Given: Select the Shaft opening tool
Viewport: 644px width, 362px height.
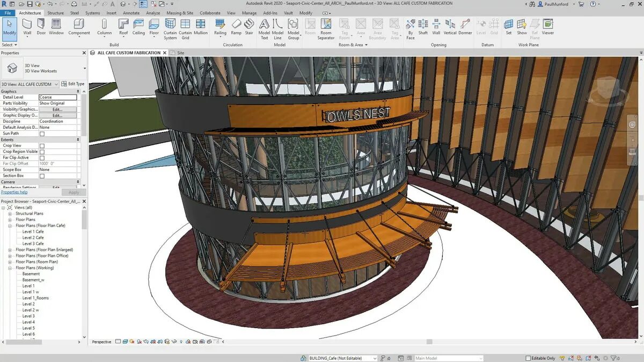Looking at the screenshot, I should [423, 27].
